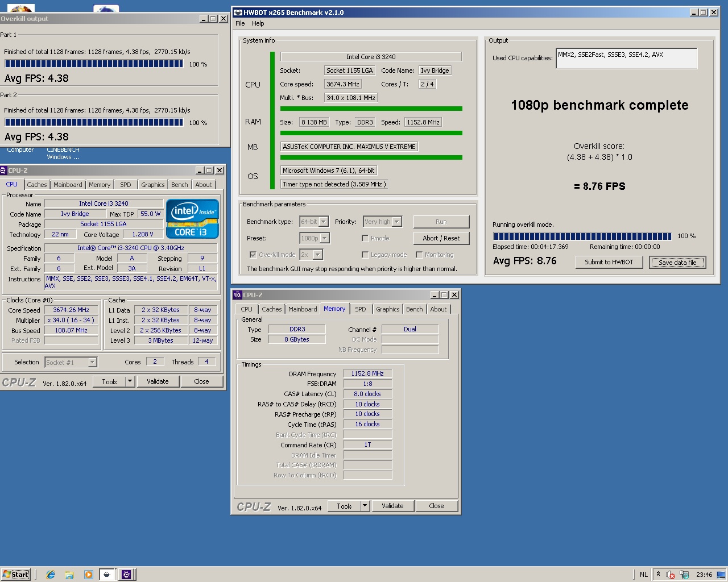
Task: Open the network tray icon
Action: click(x=684, y=575)
